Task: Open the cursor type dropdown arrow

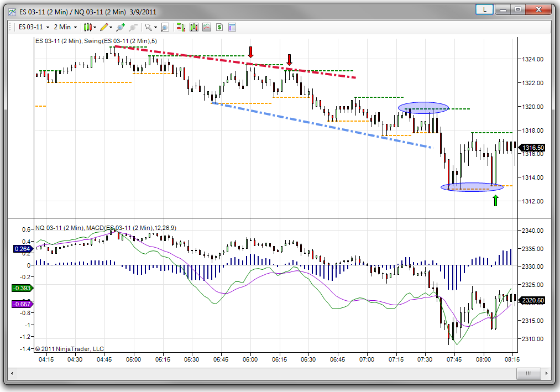Action: [155, 27]
